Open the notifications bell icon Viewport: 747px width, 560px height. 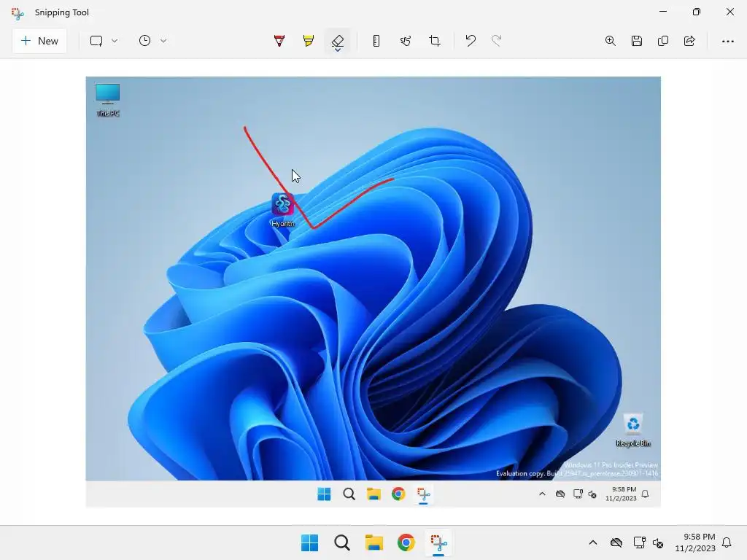[x=727, y=542]
